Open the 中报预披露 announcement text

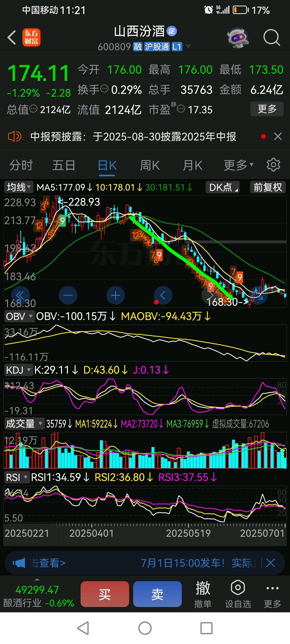[x=133, y=137]
